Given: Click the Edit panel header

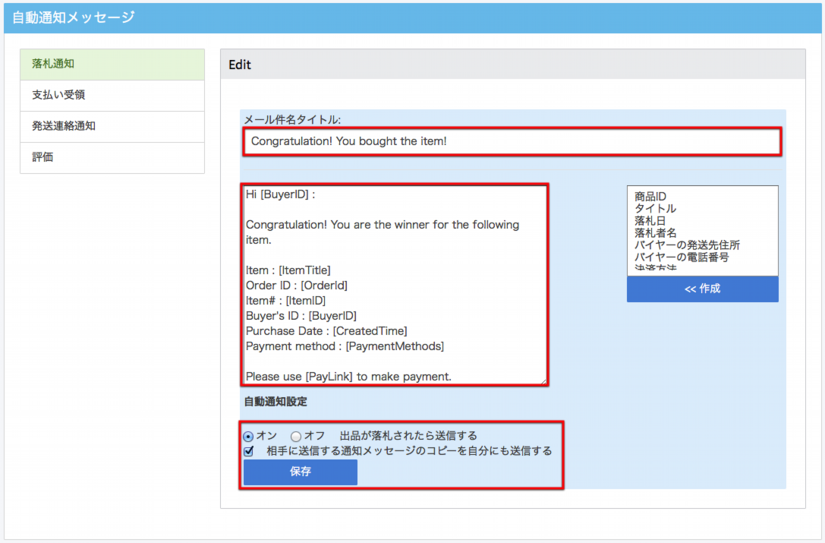Looking at the screenshot, I should tap(512, 64).
